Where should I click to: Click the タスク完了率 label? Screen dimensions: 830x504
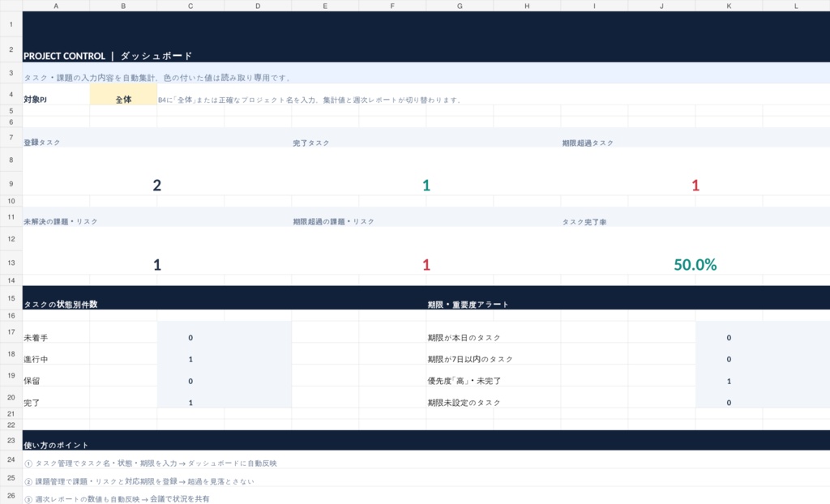(x=584, y=222)
